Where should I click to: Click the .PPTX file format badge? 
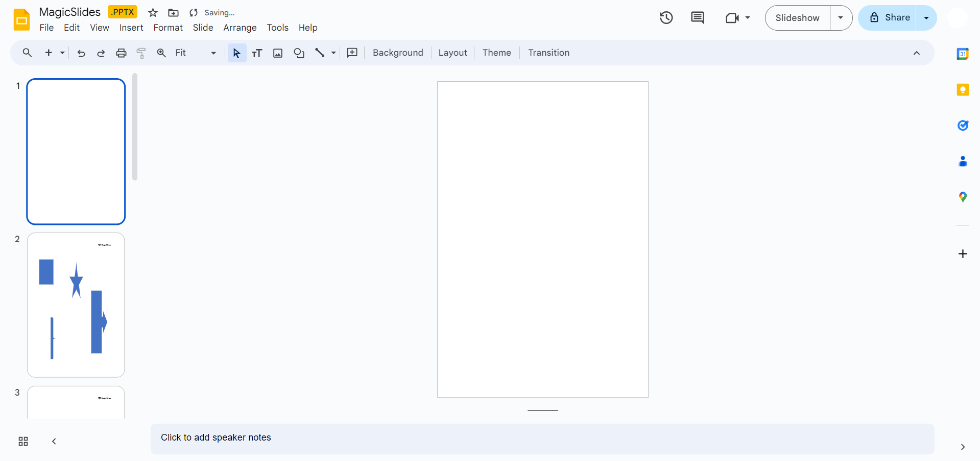pyautogui.click(x=123, y=12)
